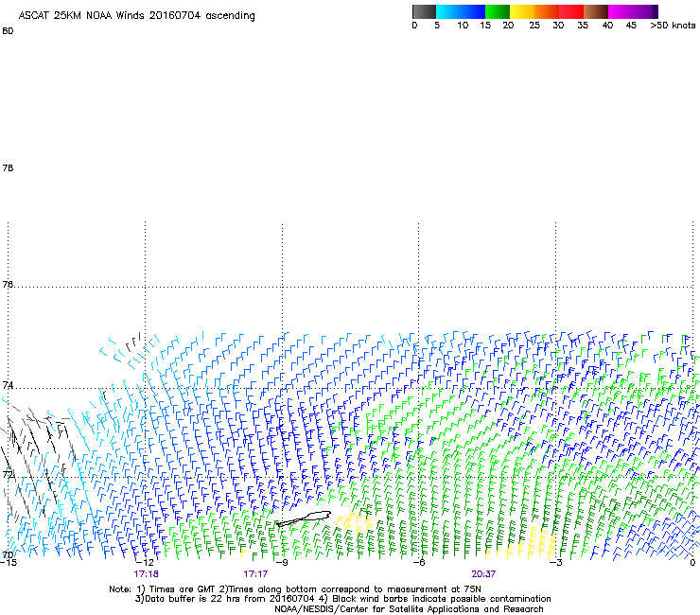Click the -12 longitude axis label

click(145, 563)
